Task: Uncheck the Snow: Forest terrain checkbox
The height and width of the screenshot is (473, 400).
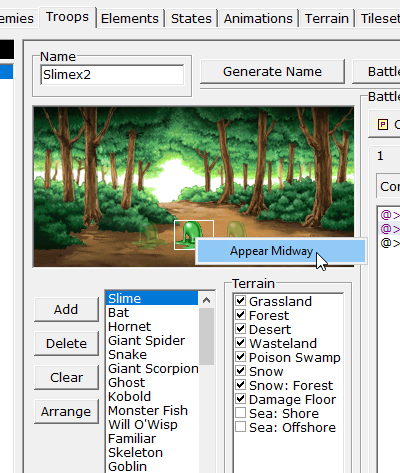Action: 240,384
